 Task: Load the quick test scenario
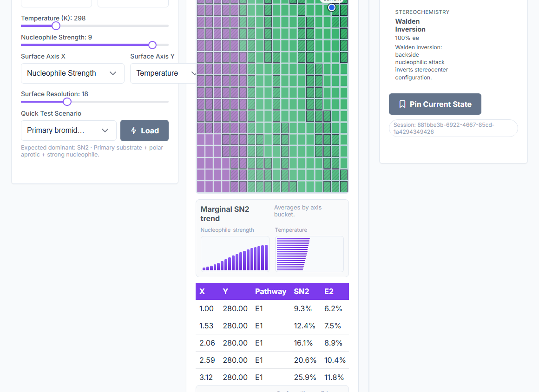point(145,131)
